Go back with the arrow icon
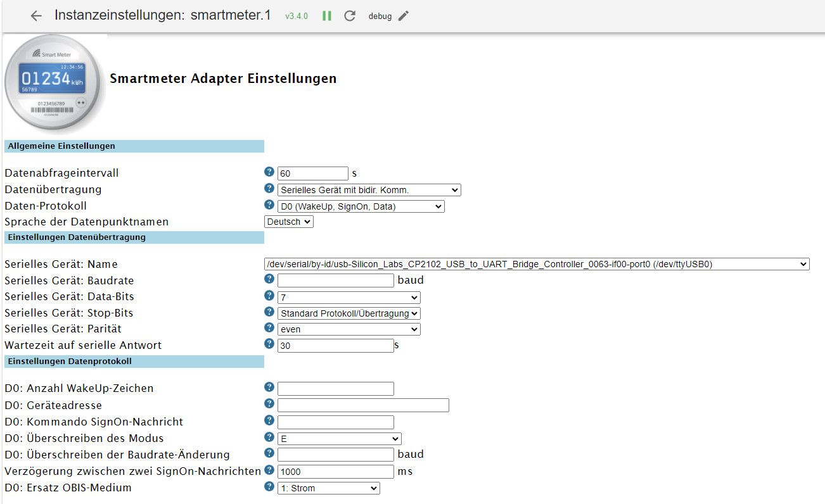The width and height of the screenshot is (825, 504). [x=36, y=16]
